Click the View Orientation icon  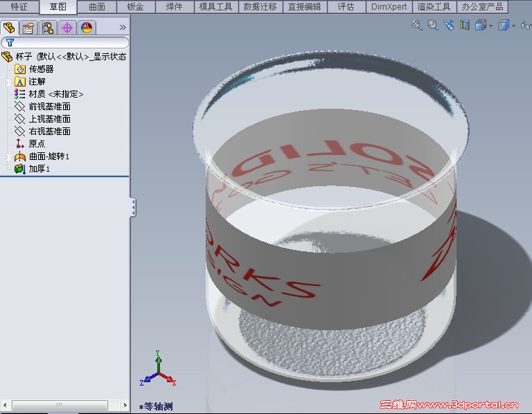click(481, 25)
